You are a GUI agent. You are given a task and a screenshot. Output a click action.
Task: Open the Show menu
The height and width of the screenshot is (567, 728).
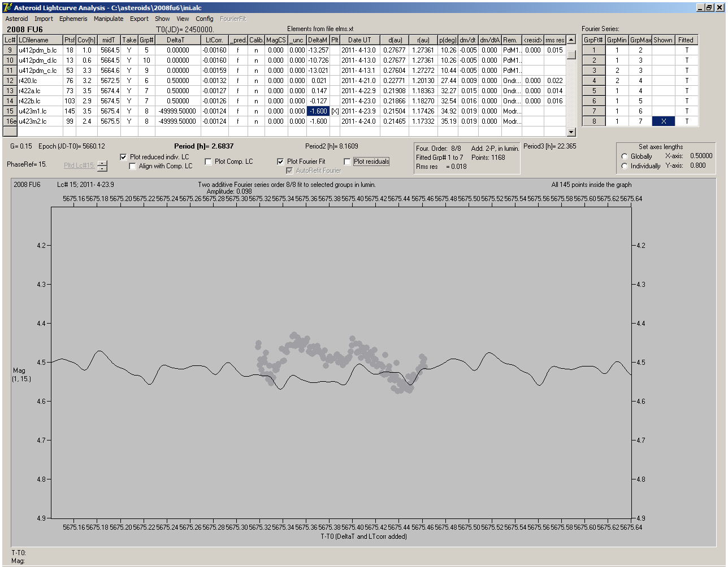162,19
